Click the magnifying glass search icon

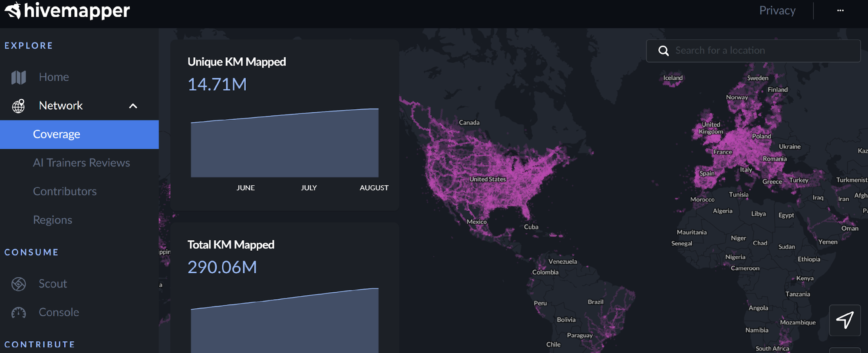[663, 51]
